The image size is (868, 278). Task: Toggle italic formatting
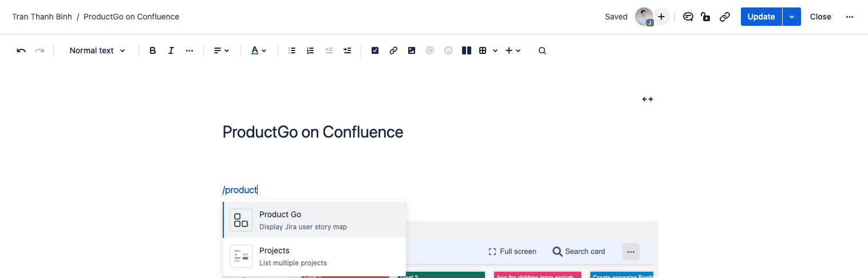(171, 50)
